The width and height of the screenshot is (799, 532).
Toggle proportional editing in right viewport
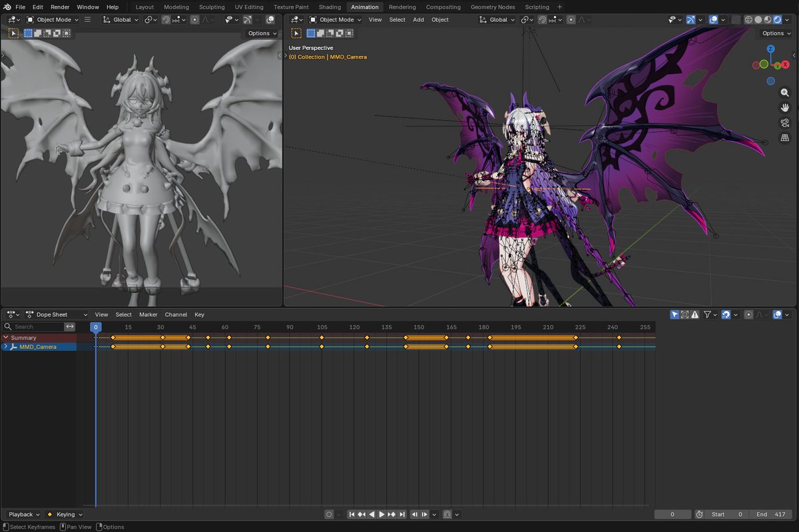point(571,19)
